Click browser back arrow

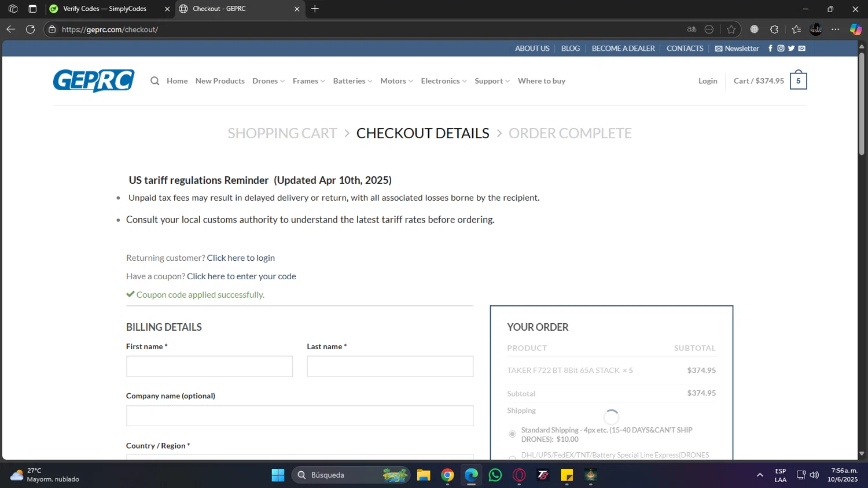coord(11,29)
